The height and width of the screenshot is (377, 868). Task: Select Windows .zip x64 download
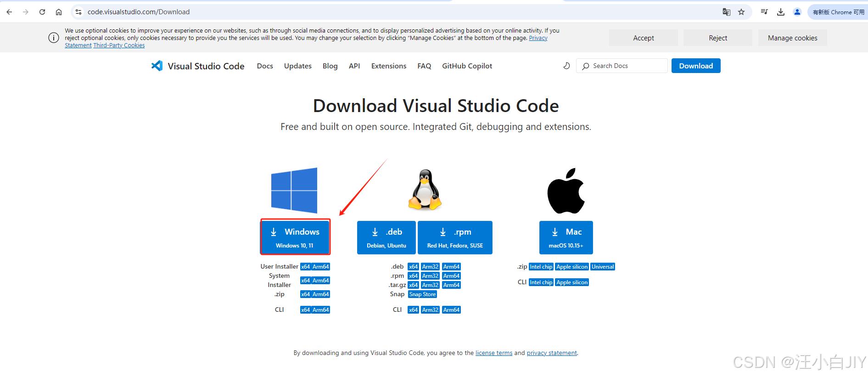coord(306,294)
